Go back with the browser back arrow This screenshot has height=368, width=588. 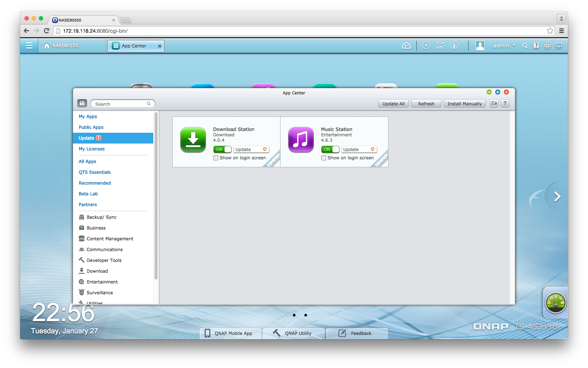[26, 31]
